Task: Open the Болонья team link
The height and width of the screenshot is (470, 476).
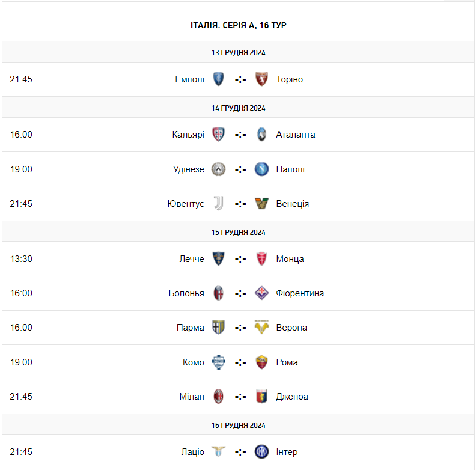Action: pos(186,293)
